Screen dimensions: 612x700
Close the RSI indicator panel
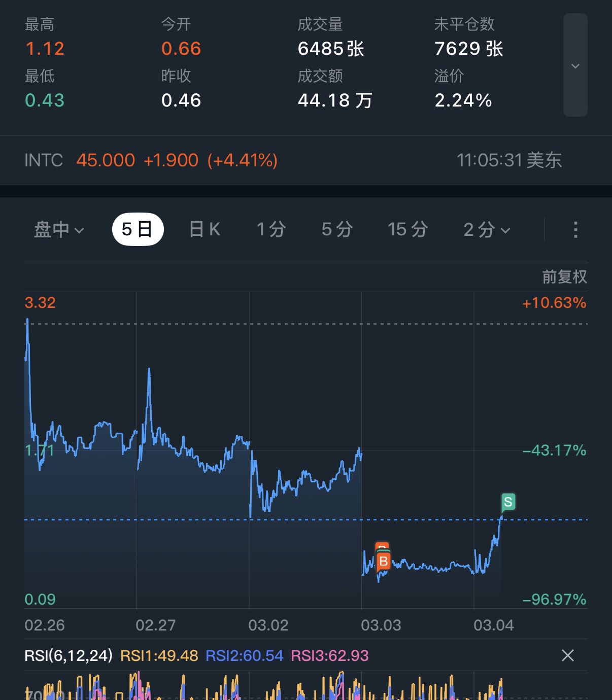[568, 655]
